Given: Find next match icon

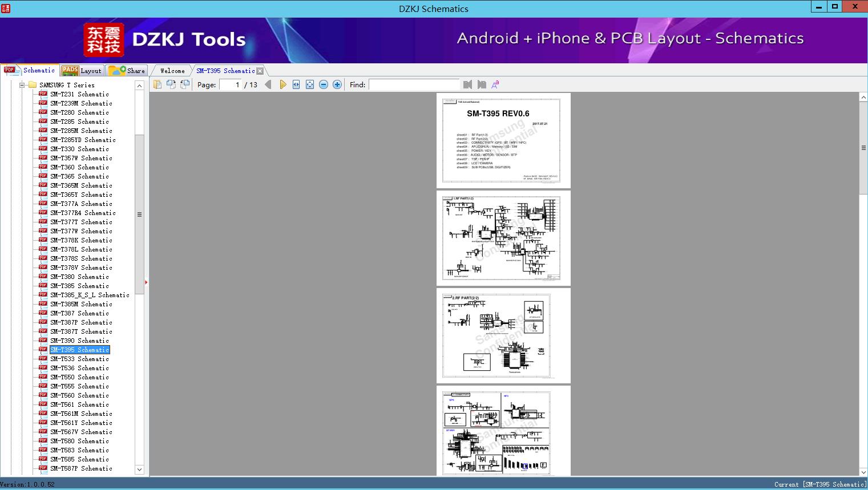Looking at the screenshot, I should click(x=482, y=84).
